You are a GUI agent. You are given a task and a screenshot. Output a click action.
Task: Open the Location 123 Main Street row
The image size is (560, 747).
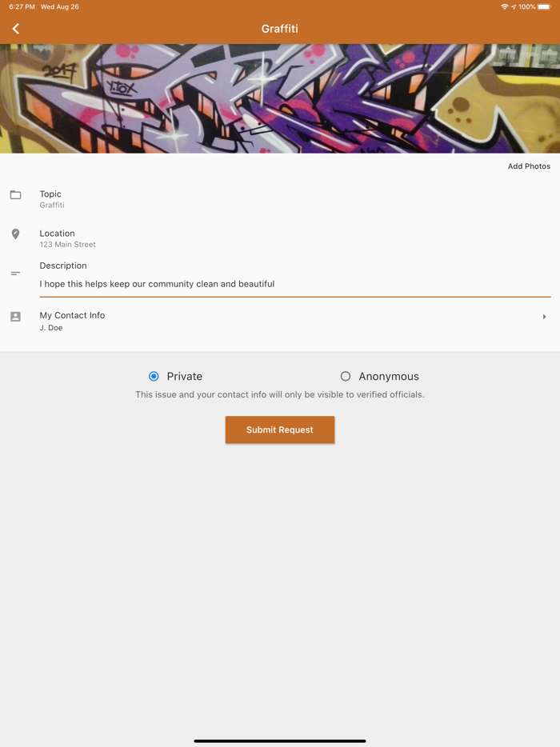tap(280, 238)
